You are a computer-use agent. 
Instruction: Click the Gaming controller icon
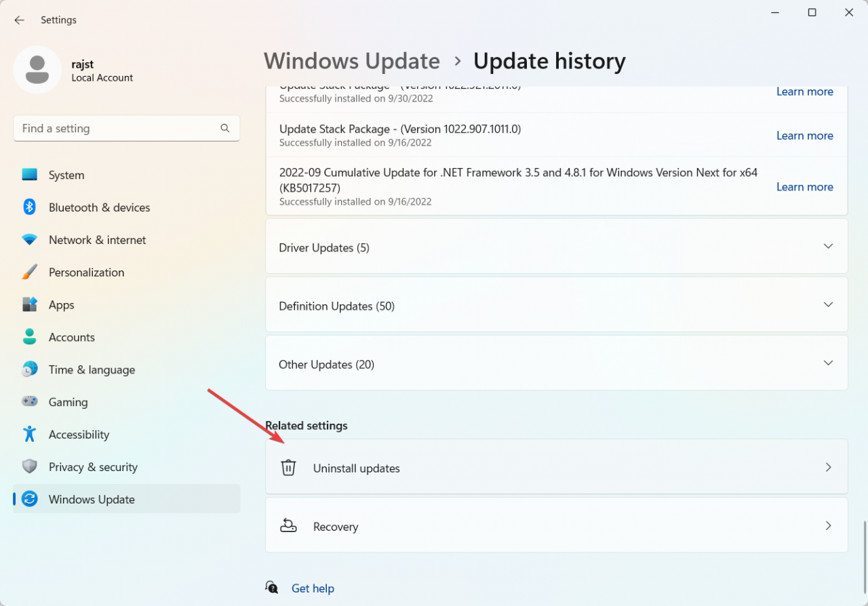tap(30, 402)
